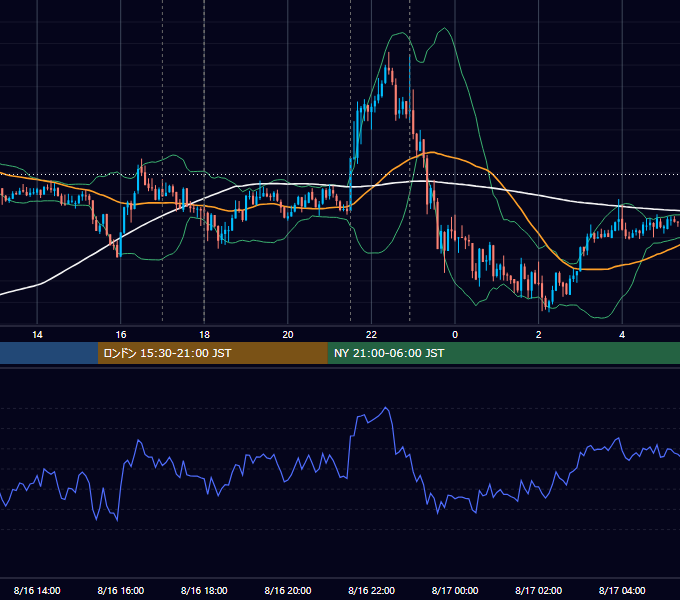Click the 8/16 20:00 time label
Screen dimensions: 680x600
click(x=288, y=590)
